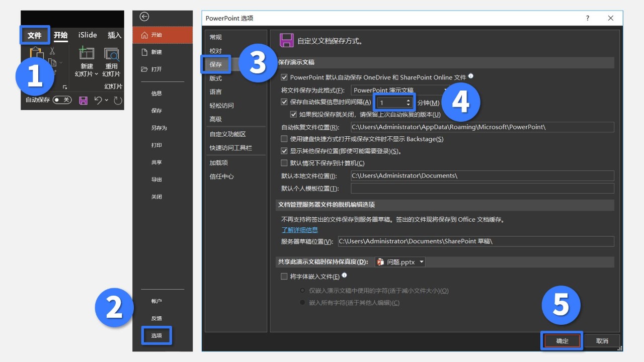The height and width of the screenshot is (362, 644).
Task: Click the 确定 button
Action: pos(561,340)
